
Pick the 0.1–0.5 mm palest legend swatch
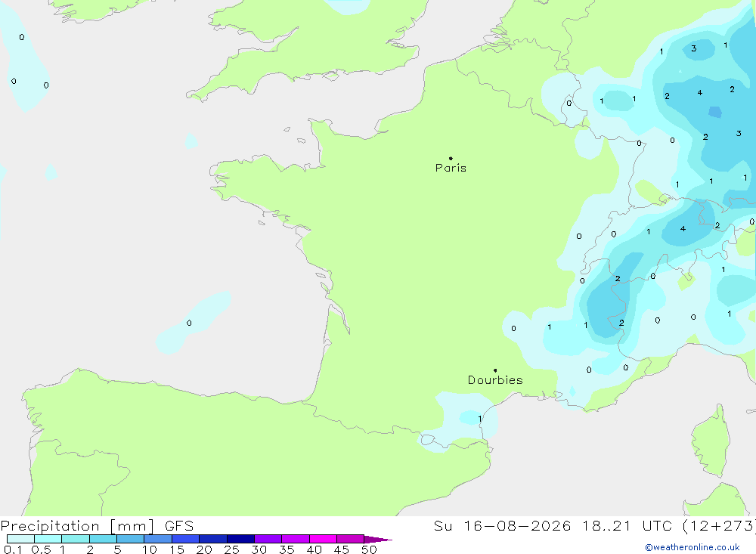(x=20, y=539)
